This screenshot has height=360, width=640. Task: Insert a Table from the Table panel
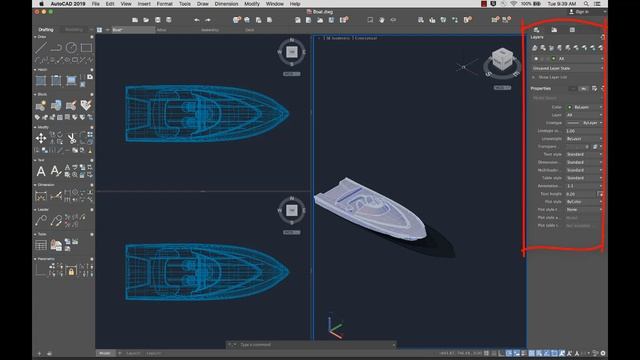coord(41,245)
